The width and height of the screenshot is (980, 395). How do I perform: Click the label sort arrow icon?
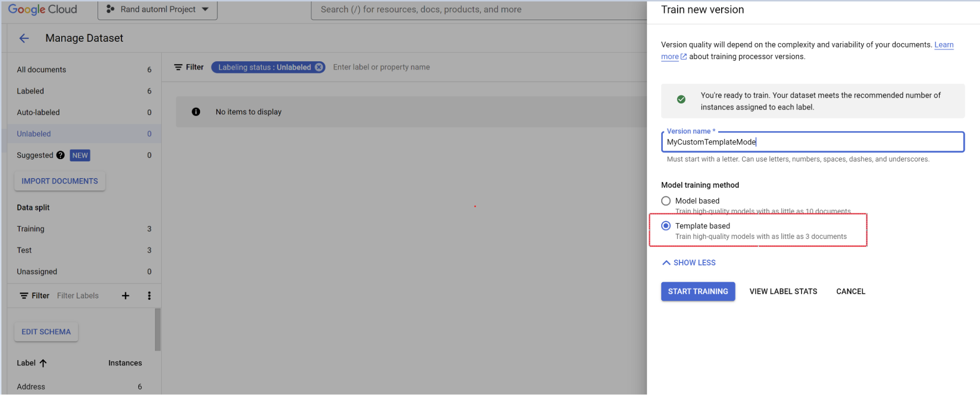tap(43, 363)
